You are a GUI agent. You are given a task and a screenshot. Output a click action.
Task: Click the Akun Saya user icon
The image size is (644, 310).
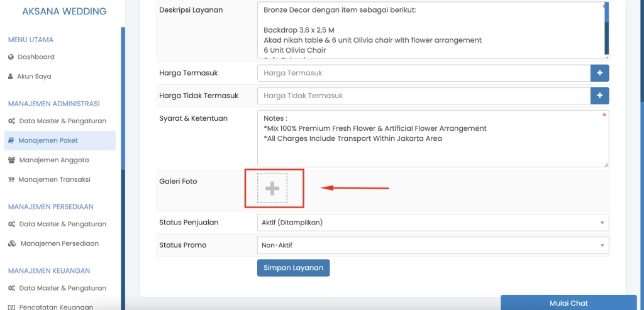tap(11, 77)
